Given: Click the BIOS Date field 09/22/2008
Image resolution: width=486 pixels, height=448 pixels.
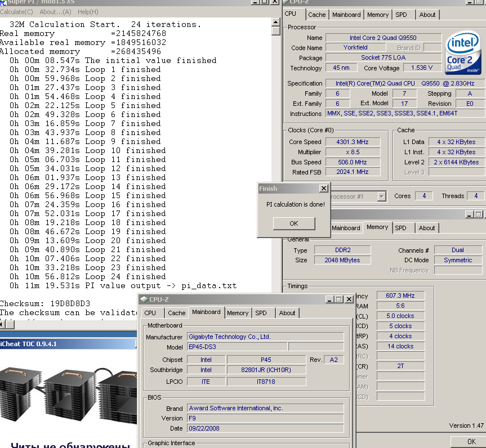Looking at the screenshot, I should pyautogui.click(x=265, y=428).
